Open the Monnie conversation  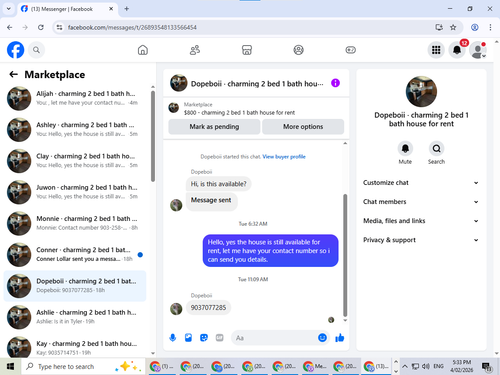[75, 223]
